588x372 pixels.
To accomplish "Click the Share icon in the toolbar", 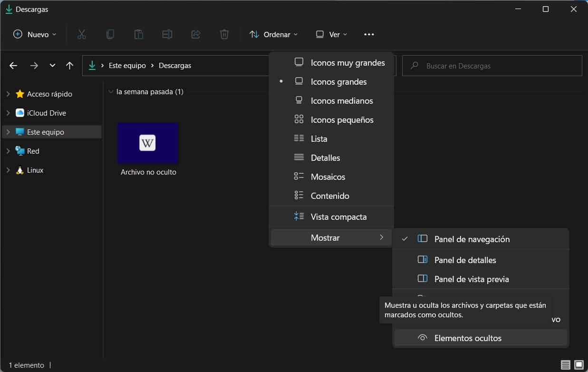I will (195, 34).
